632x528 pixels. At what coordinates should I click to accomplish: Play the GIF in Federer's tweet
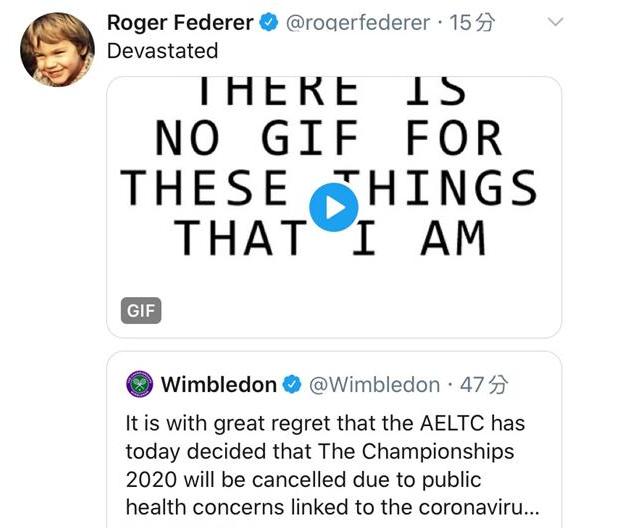333,208
